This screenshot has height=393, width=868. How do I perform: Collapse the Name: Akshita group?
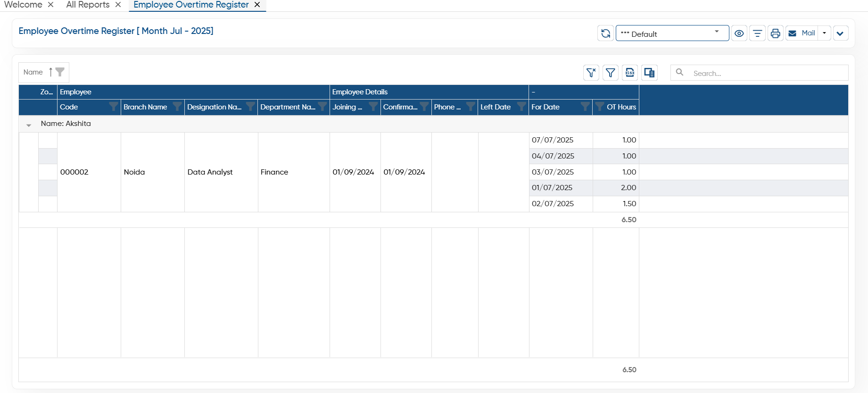29,125
